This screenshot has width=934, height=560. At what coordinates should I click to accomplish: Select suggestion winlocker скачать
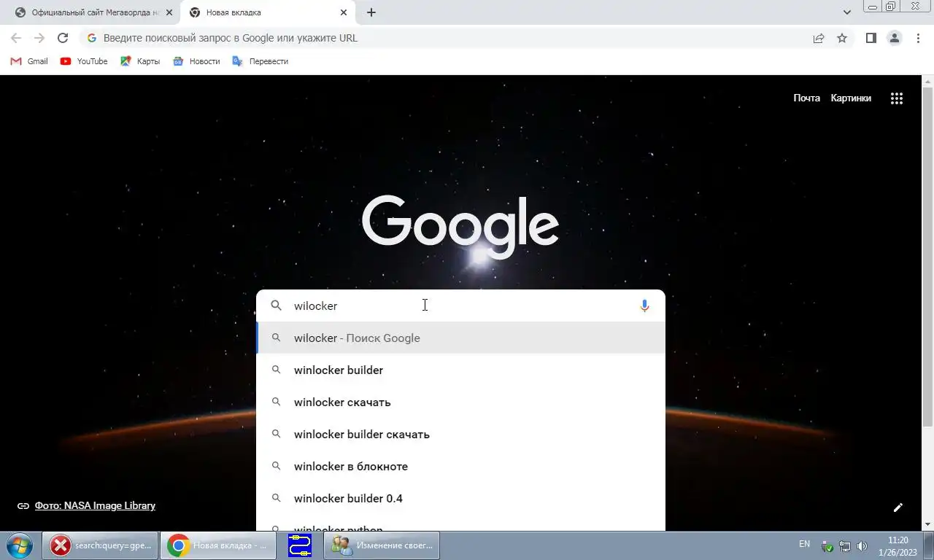click(460, 402)
